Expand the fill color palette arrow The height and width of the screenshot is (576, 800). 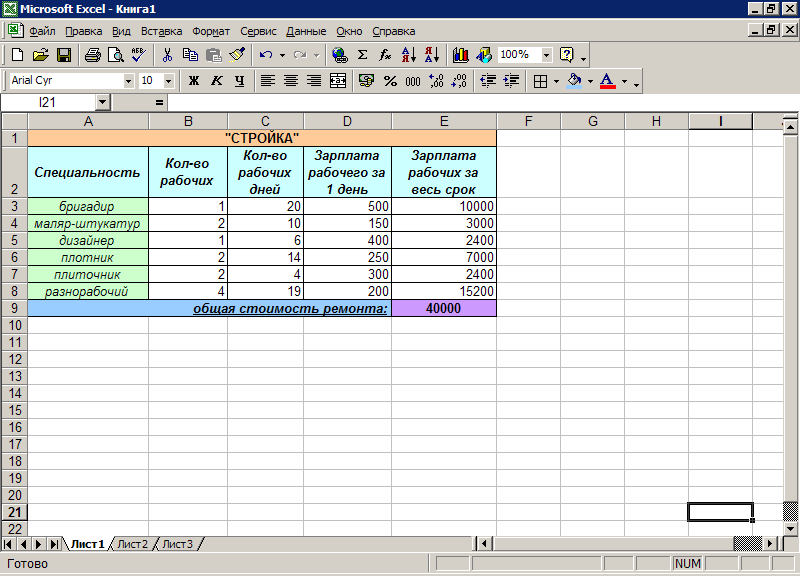(590, 81)
